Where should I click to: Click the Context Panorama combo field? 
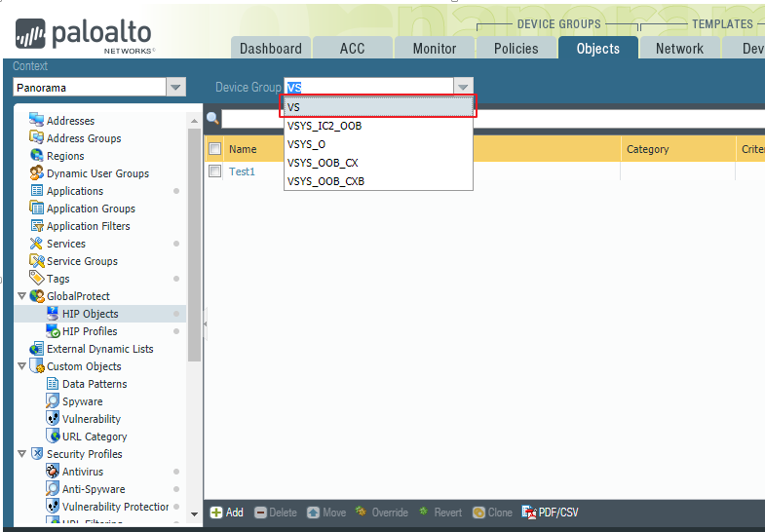point(90,88)
